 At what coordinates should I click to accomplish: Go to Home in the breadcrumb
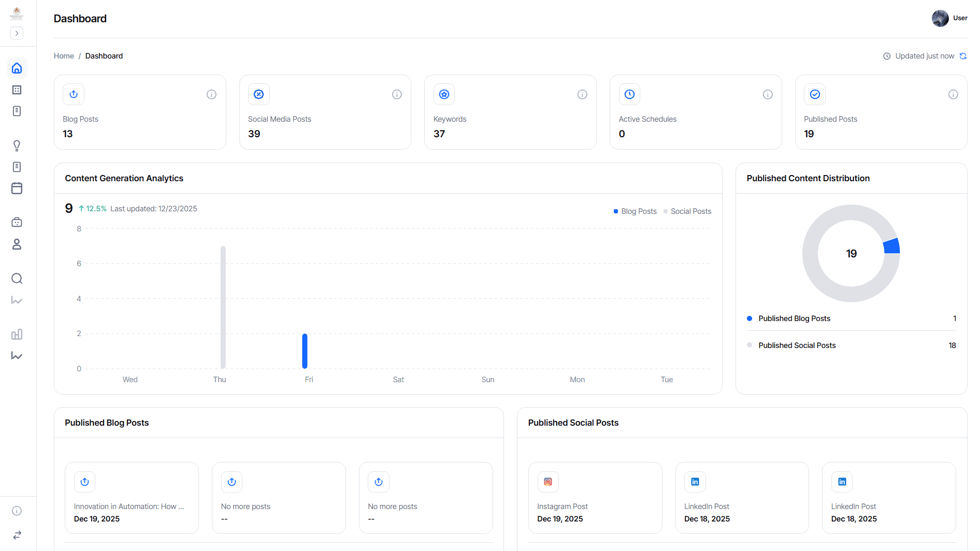[x=64, y=56]
